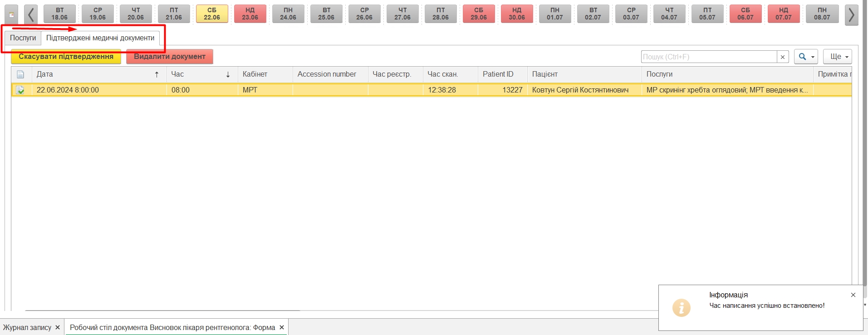Expand the Ще menu
This screenshot has width=868, height=335.
tap(837, 57)
